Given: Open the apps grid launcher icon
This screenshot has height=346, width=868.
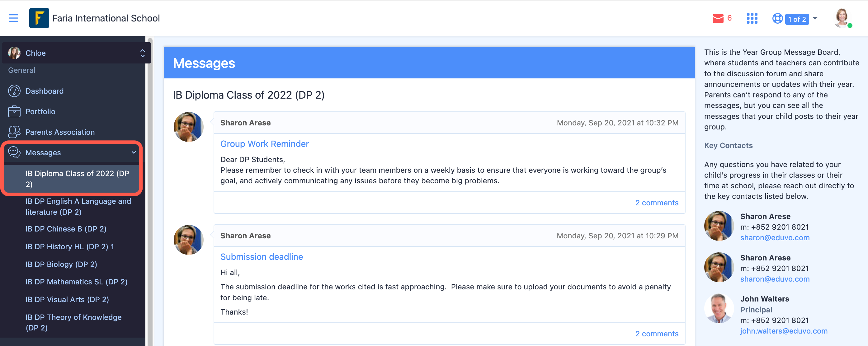Looking at the screenshot, I should 752,18.
